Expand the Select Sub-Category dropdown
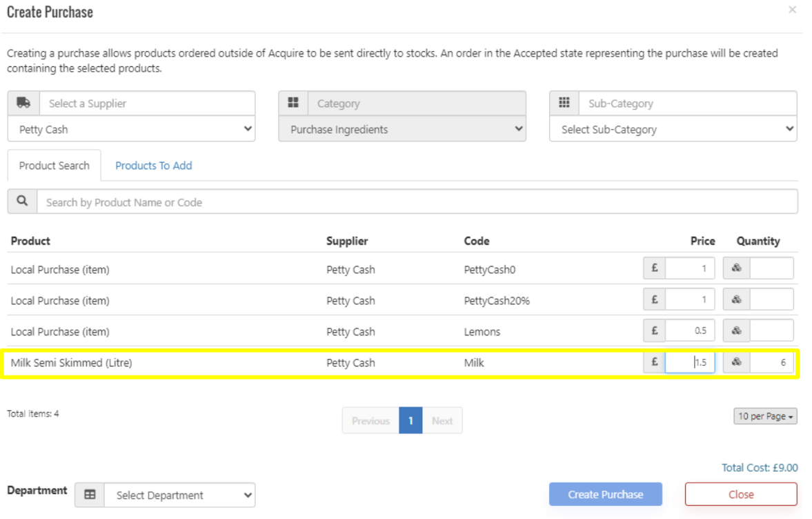812x519 pixels. [x=673, y=129]
